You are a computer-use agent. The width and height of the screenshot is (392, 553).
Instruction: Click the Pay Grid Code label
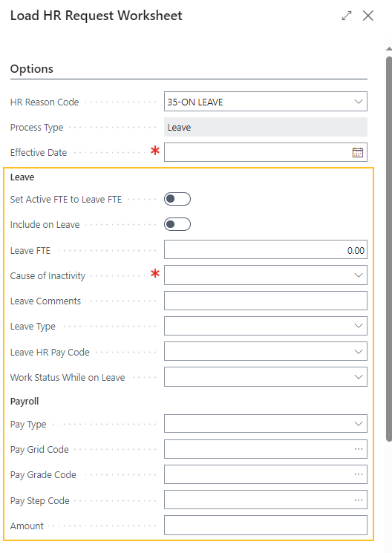click(x=39, y=450)
